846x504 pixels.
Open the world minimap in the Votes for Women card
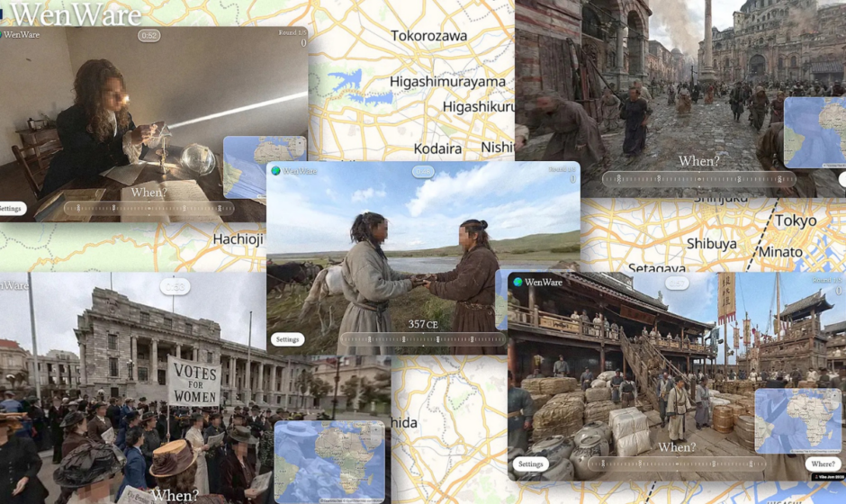(x=329, y=462)
